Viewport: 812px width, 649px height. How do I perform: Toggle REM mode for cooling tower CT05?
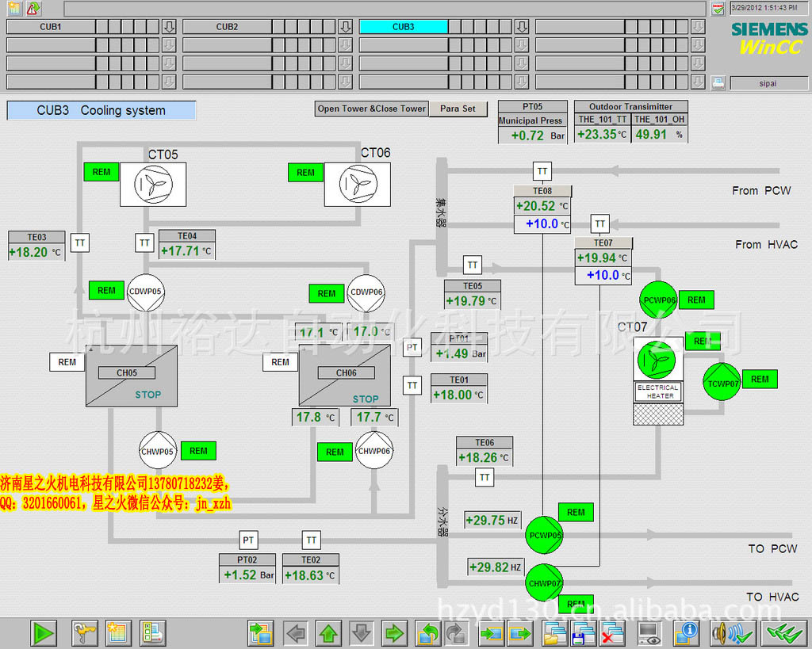[101, 172]
